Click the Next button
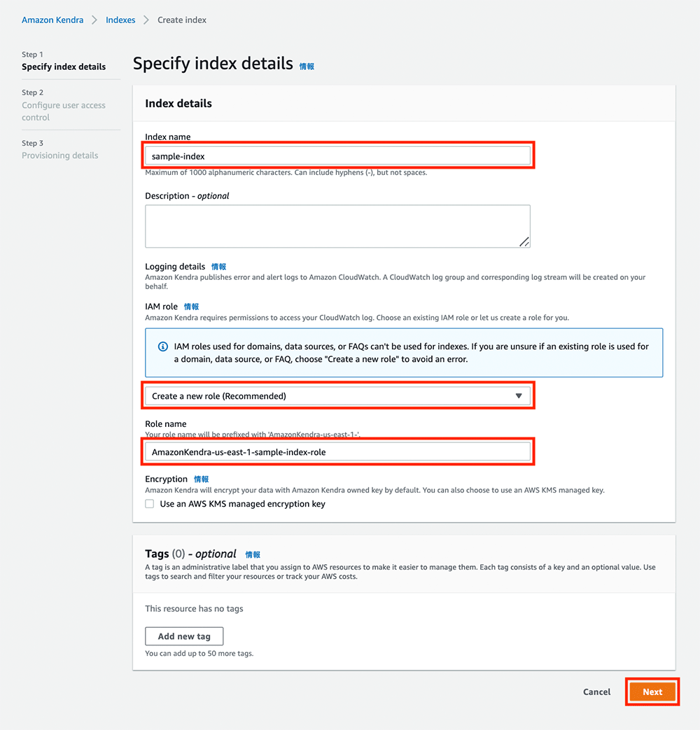 click(x=652, y=692)
